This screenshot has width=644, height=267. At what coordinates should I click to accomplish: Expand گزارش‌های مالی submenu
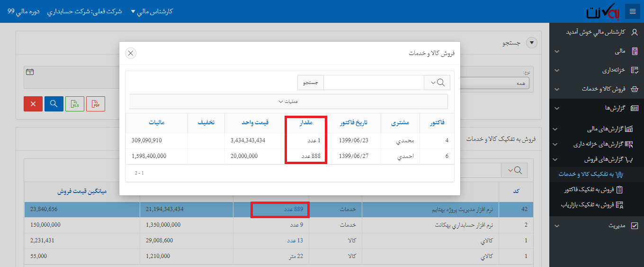[x=556, y=129]
